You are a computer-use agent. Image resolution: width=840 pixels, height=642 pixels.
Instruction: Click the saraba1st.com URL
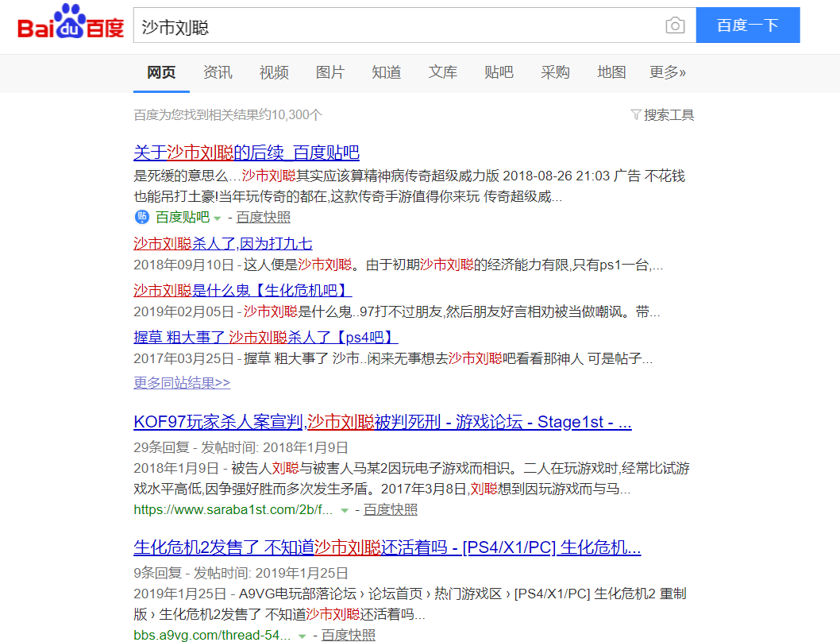click(x=233, y=509)
